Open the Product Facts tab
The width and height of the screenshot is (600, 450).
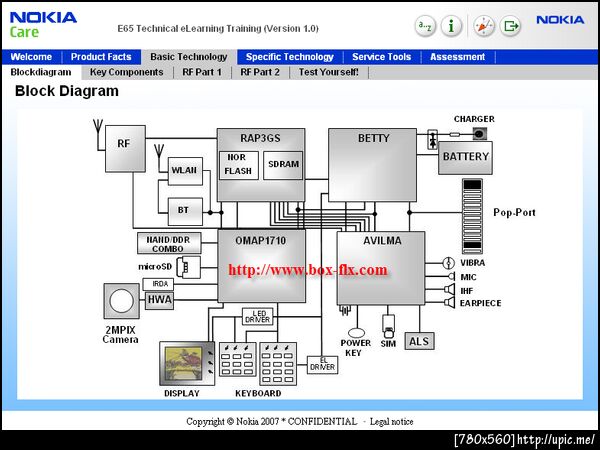pos(101,57)
